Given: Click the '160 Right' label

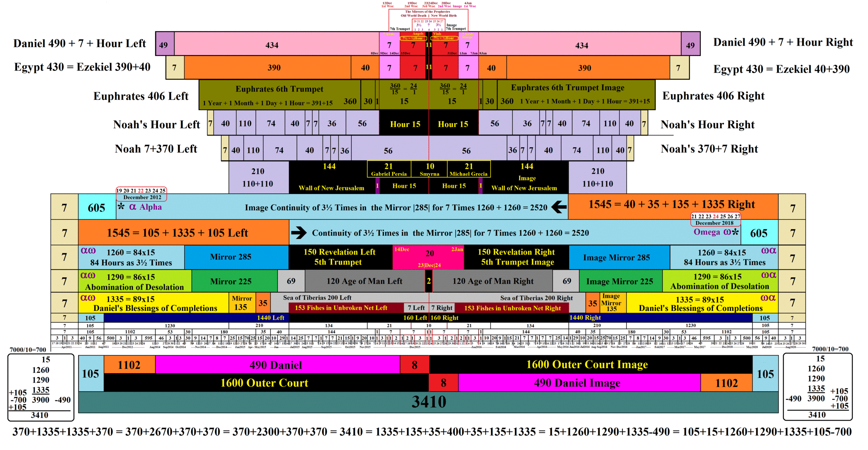Looking at the screenshot, I should [444, 317].
